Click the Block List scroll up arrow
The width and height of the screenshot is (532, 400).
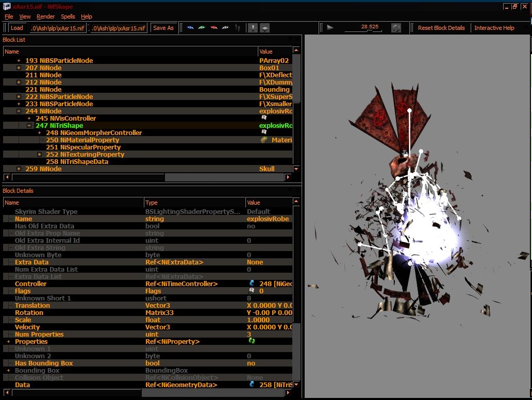[x=296, y=50]
